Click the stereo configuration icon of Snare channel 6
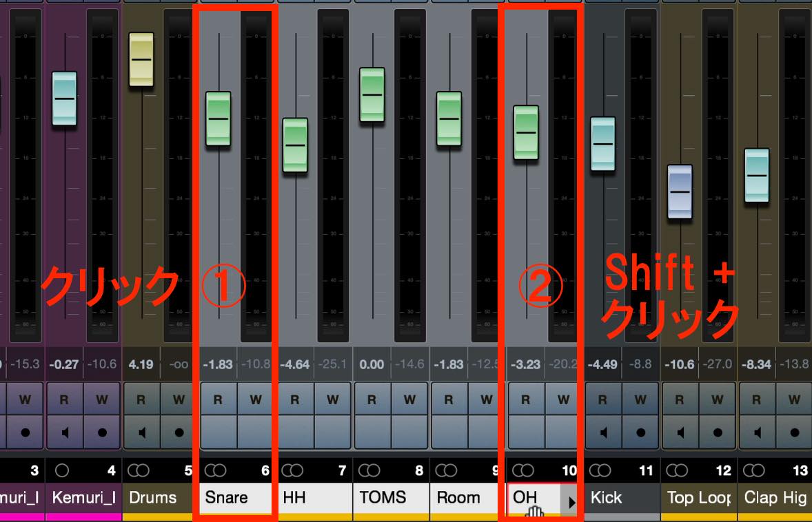Screen dimensions: 812x522 click(216, 470)
